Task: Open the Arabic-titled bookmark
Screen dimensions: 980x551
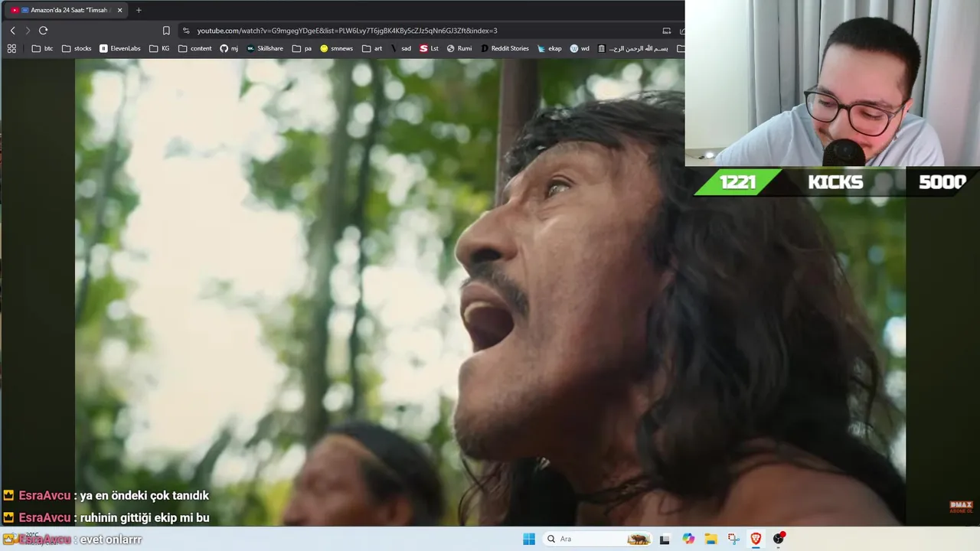Action: (632, 48)
